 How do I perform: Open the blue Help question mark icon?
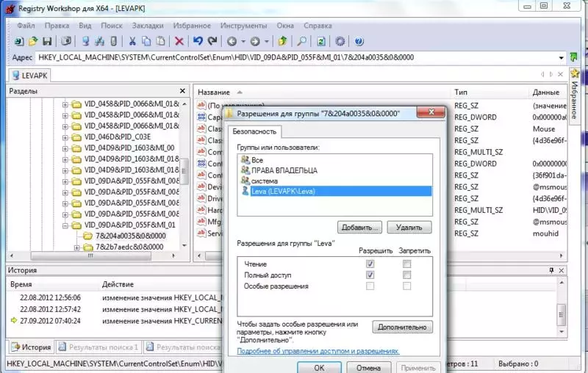click(359, 41)
